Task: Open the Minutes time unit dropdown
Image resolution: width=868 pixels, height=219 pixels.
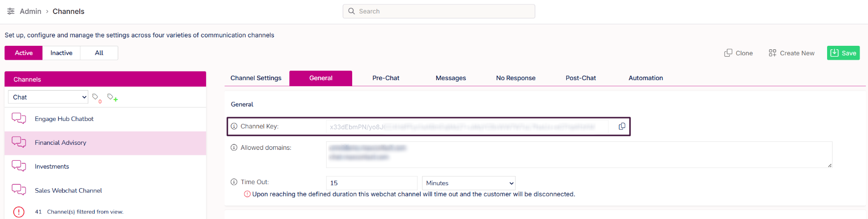Action: tap(468, 183)
